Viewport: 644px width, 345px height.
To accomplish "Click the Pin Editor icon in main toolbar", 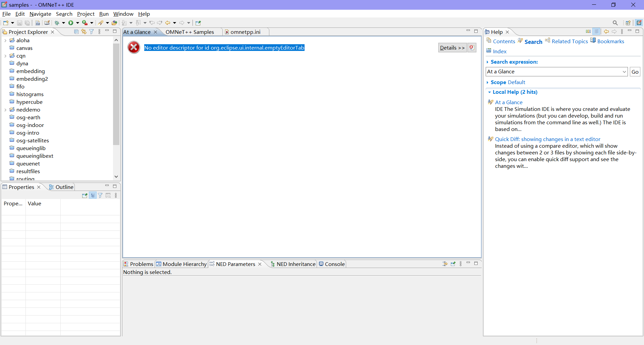I will tap(198, 23).
